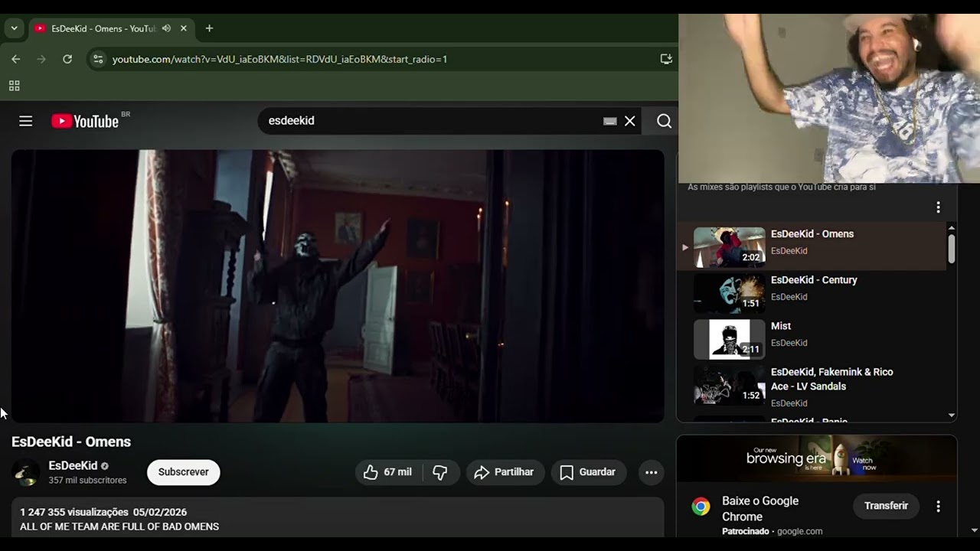
Task: Select EsDeeKid - Omens playlist thumbnail
Action: [729, 247]
